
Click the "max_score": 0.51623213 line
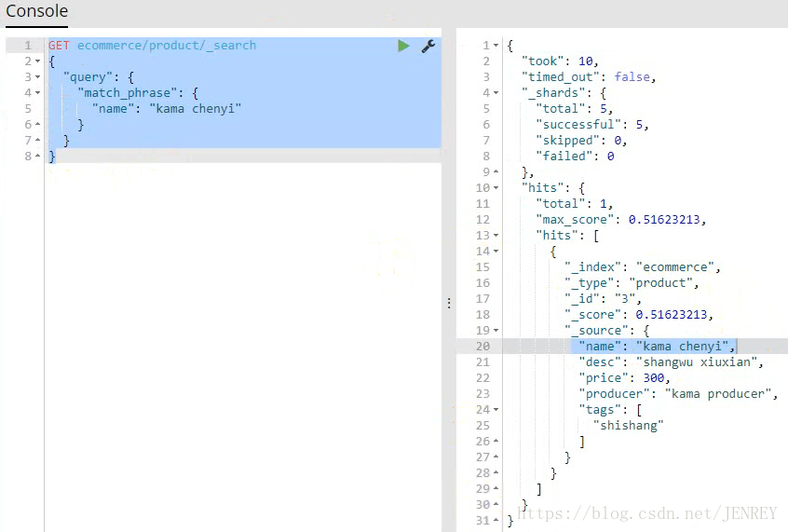(621, 220)
